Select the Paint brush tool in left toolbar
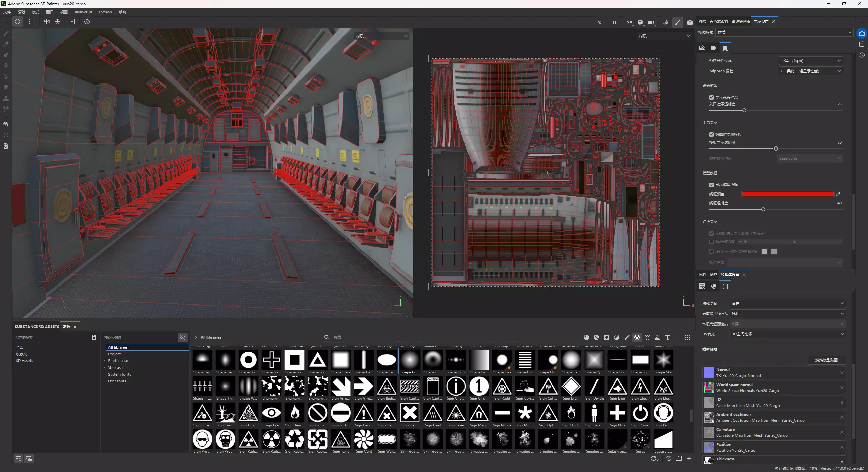 (x=6, y=33)
